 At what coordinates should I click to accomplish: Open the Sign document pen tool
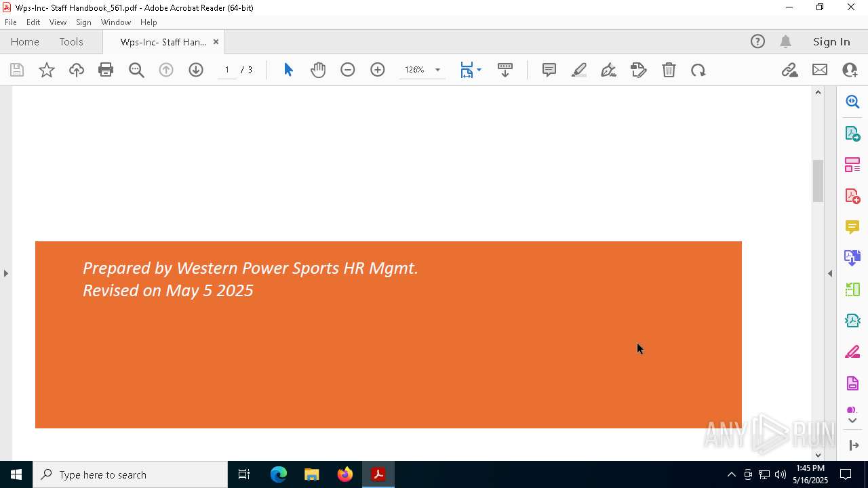609,70
